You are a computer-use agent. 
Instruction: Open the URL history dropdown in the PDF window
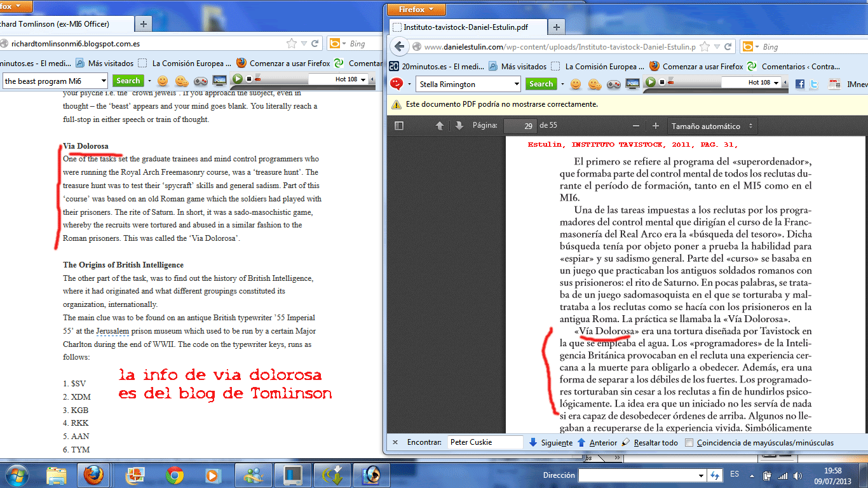pos(717,46)
